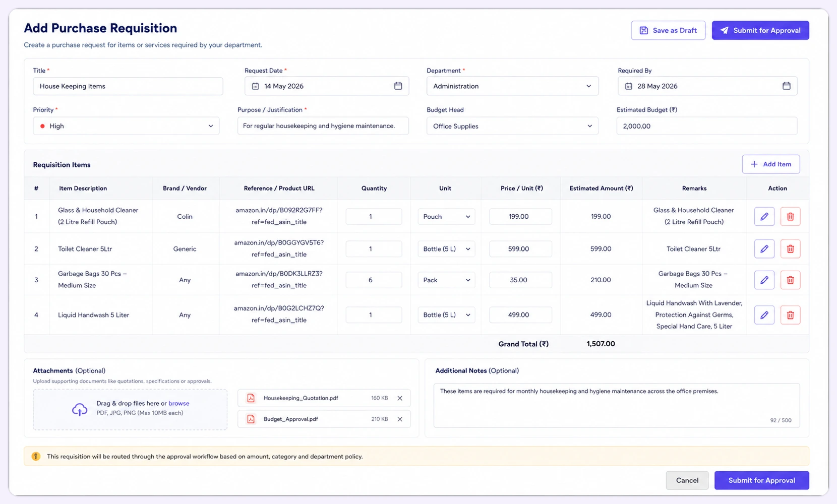This screenshot has height=504, width=837.
Task: Click the Title input field
Action: [128, 86]
